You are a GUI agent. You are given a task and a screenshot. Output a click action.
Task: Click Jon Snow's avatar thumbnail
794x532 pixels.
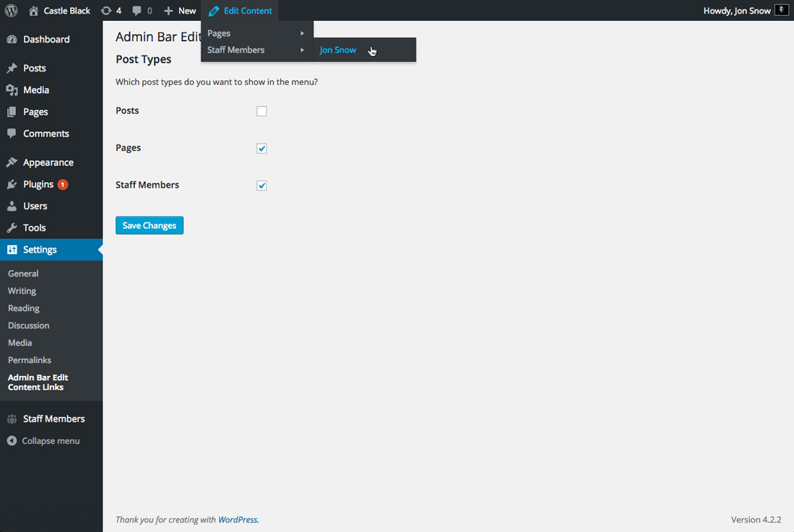pyautogui.click(x=782, y=10)
